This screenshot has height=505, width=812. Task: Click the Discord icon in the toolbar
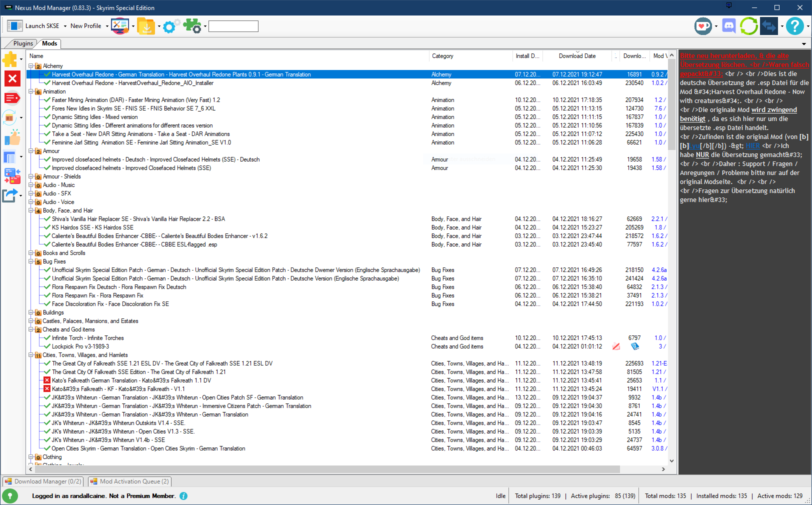pyautogui.click(x=728, y=26)
